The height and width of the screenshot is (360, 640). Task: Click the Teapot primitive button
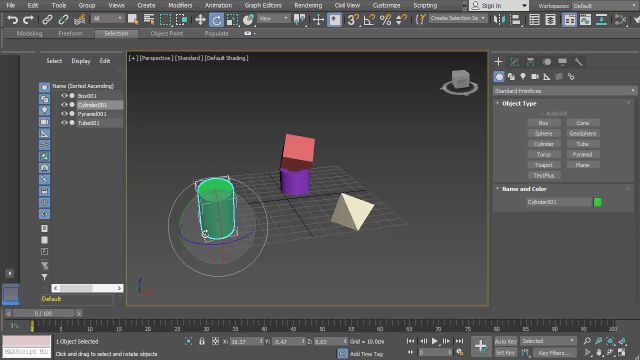543,165
